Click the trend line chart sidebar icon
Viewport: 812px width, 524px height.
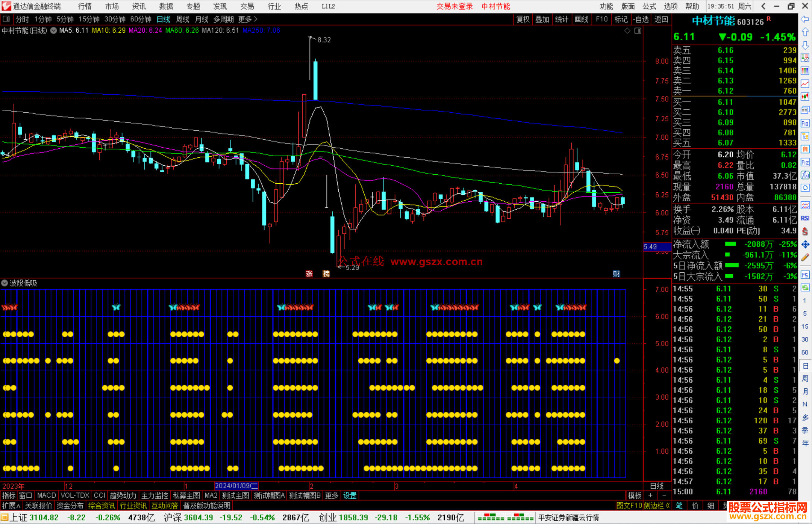click(805, 84)
